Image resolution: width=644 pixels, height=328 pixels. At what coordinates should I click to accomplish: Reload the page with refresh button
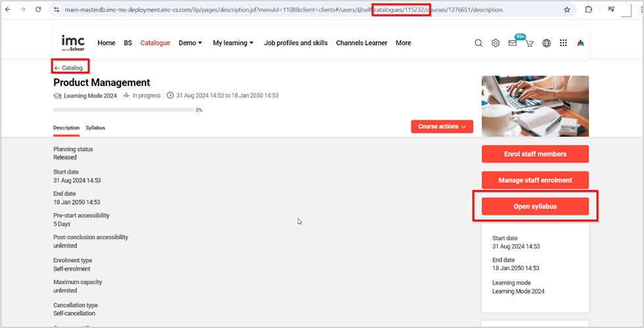[x=38, y=10]
